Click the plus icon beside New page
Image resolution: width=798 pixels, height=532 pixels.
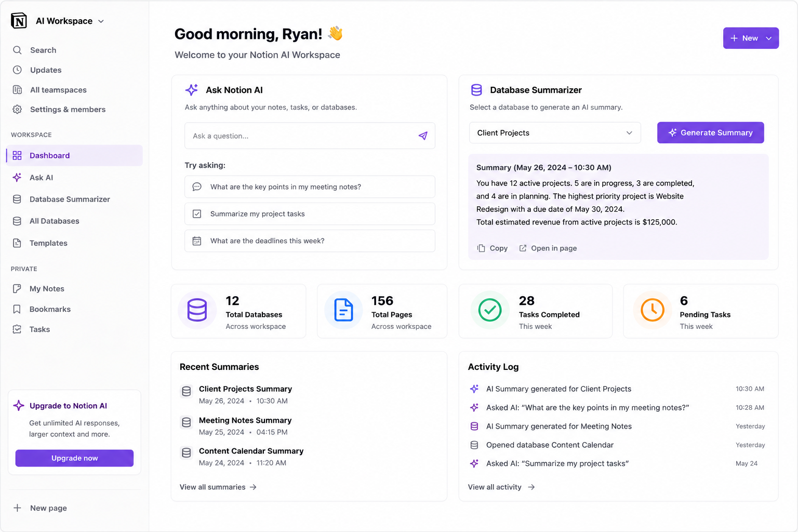coord(17,508)
